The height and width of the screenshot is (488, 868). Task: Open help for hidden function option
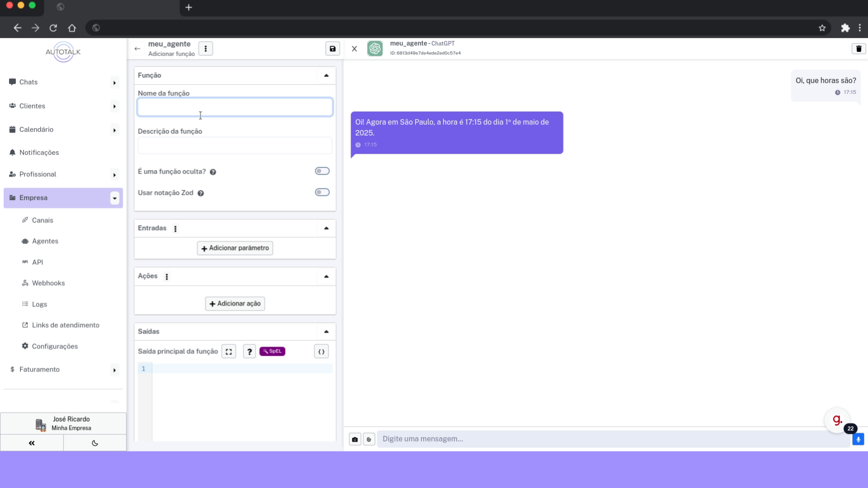213,172
